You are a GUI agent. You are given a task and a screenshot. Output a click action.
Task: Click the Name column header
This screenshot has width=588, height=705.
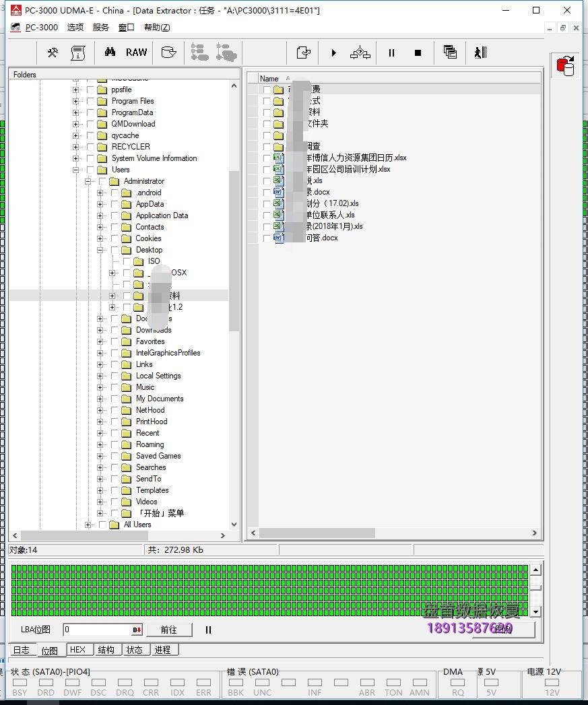tap(269, 78)
